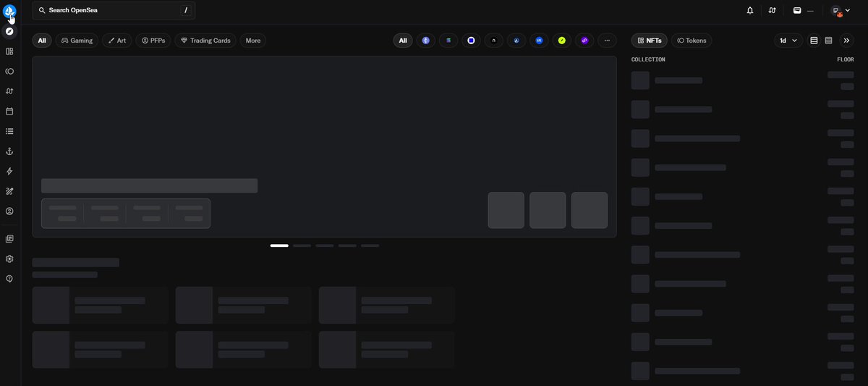868x386 pixels.
Task: Expand the wallet profile dropdown chevron
Action: coord(848,11)
